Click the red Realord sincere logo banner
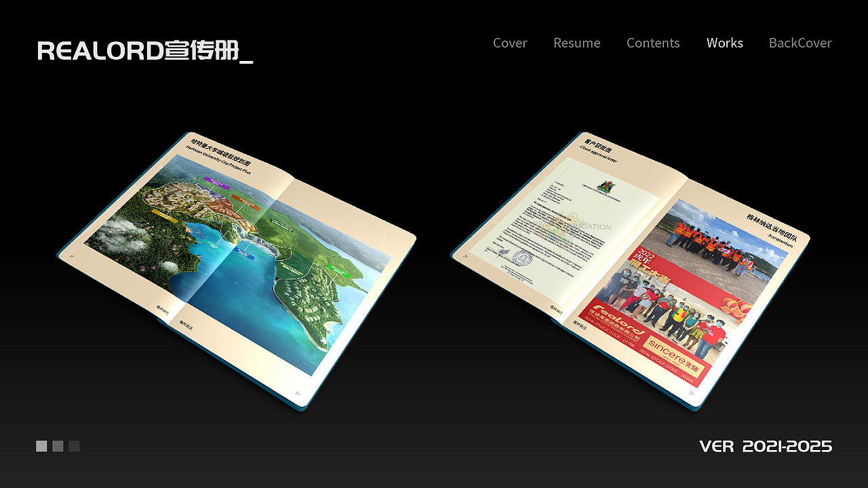 coord(646,346)
